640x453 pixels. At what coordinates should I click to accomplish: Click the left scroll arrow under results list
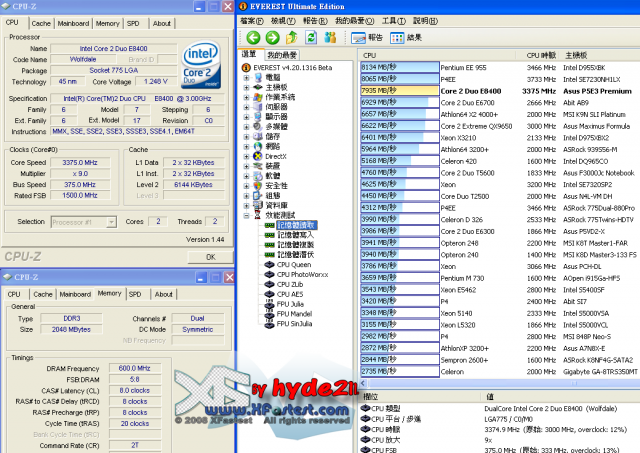click(x=363, y=383)
